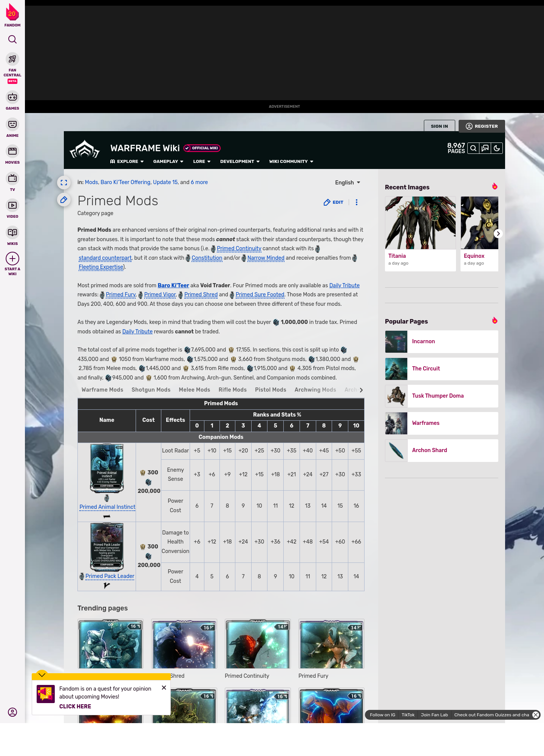544x756 pixels.
Task: Click the Sign In button
Action: tap(439, 126)
